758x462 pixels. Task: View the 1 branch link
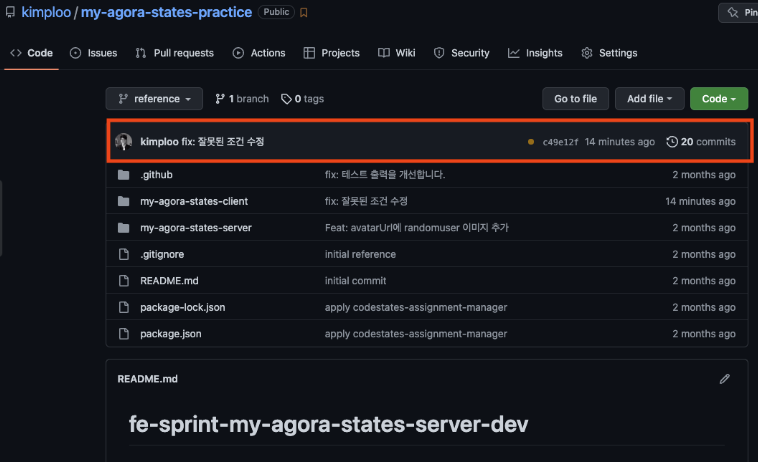coord(242,99)
